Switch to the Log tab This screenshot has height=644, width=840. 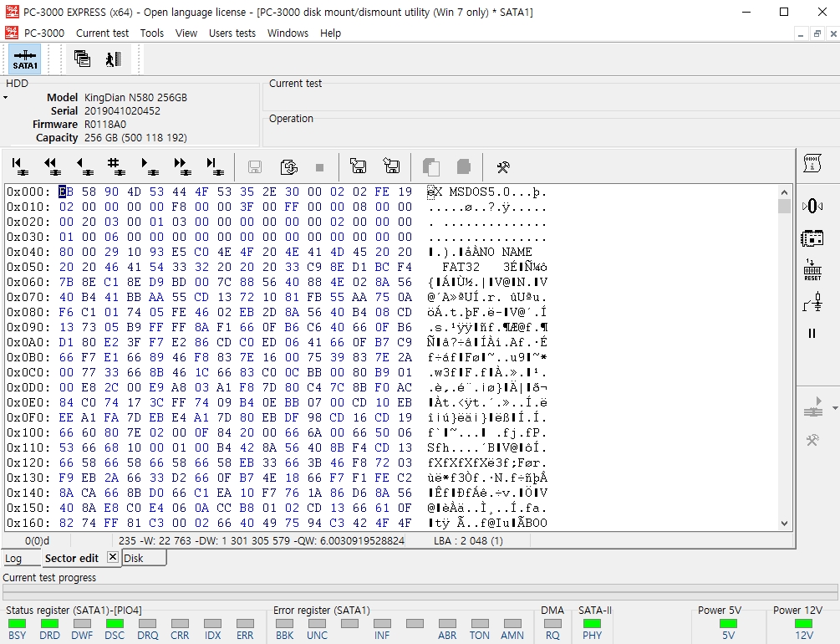tap(13, 558)
